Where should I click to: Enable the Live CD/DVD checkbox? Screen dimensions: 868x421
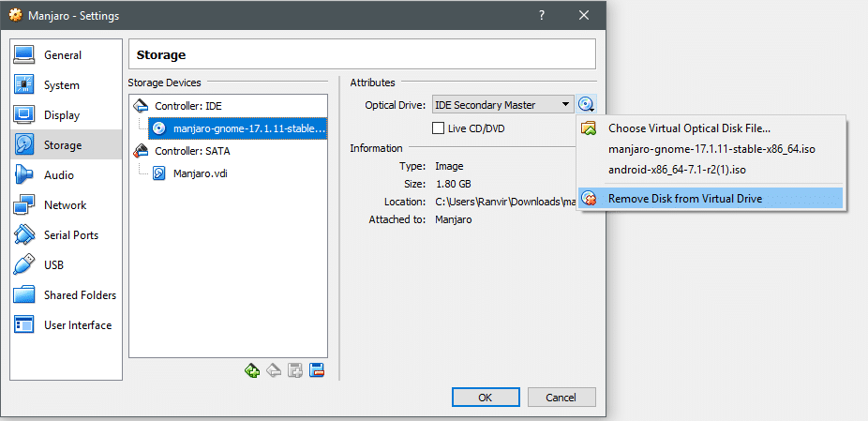coord(438,128)
